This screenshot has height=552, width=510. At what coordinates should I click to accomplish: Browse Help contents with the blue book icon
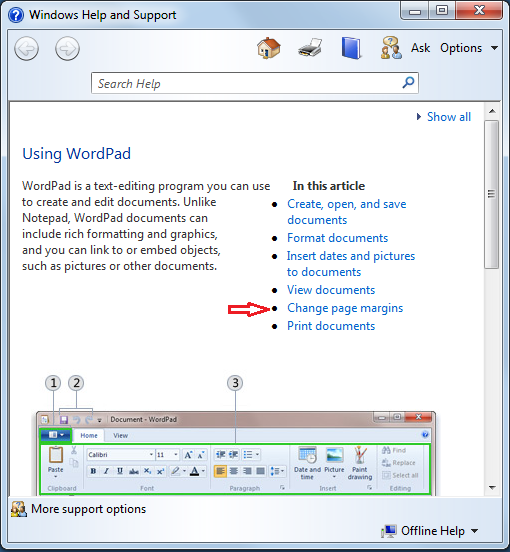click(x=351, y=48)
